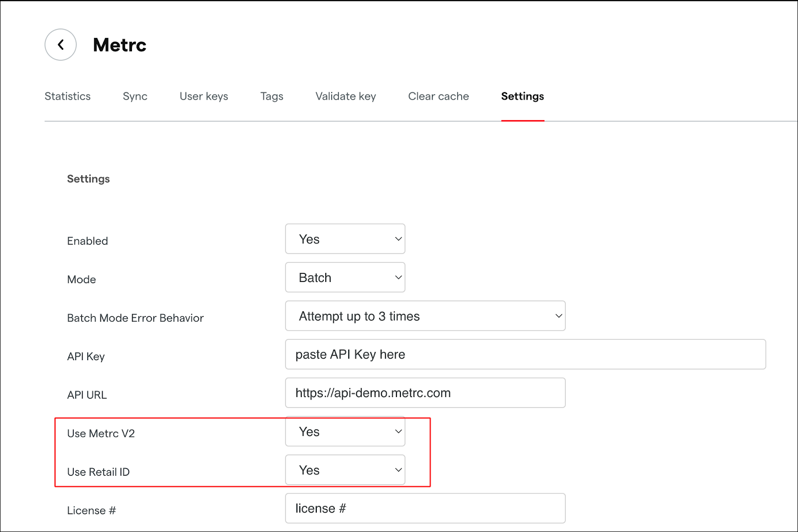Open the Use Retail ID dropdown

click(345, 470)
